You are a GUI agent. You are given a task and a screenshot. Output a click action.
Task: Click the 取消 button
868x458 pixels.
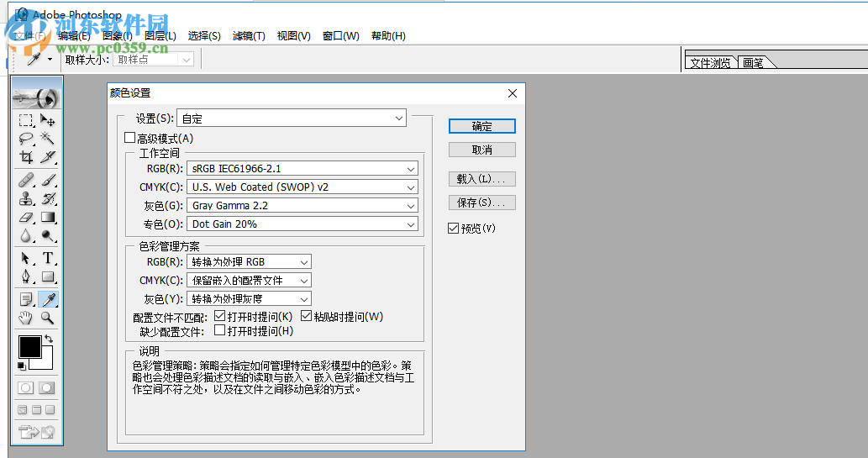482,150
